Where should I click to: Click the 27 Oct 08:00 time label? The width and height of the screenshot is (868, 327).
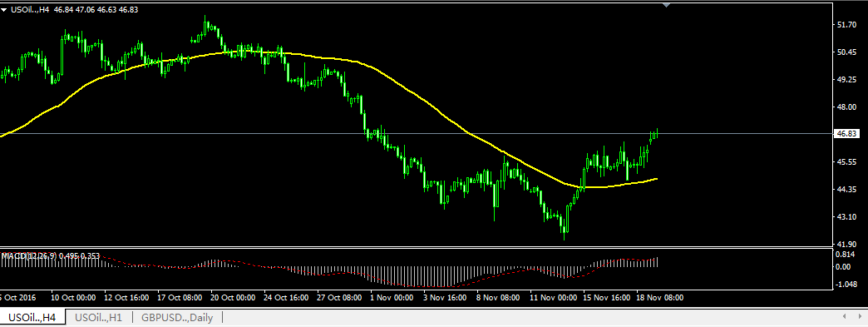click(340, 298)
